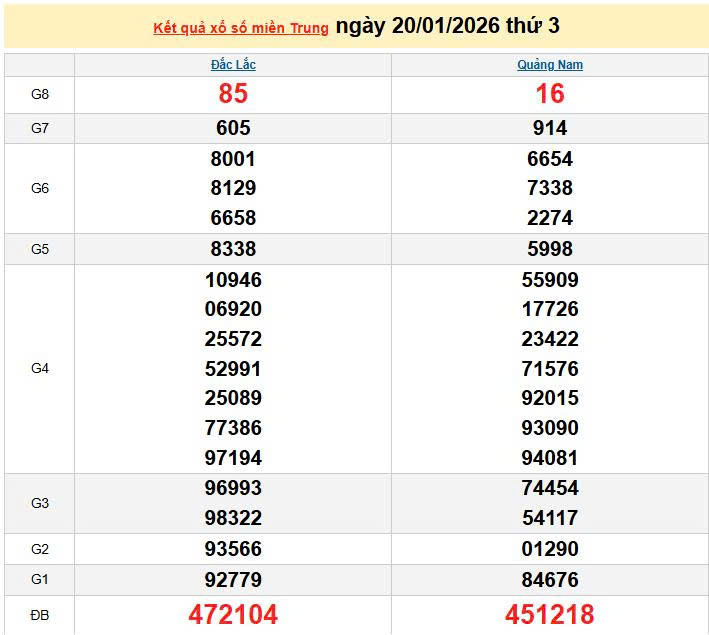Select the G6 row label
This screenshot has height=635, width=709.
40,188
